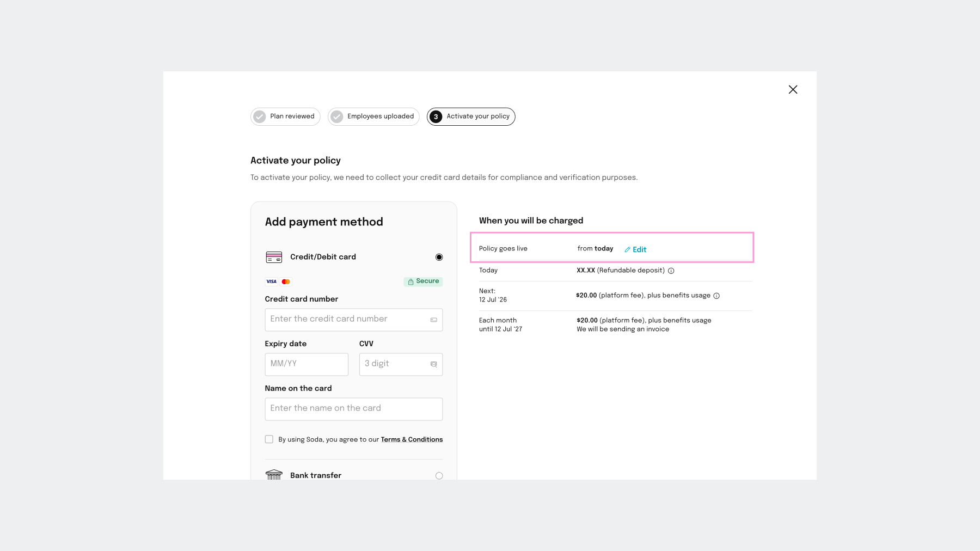
Task: Go to the Employees uploaded step
Action: 373,117
